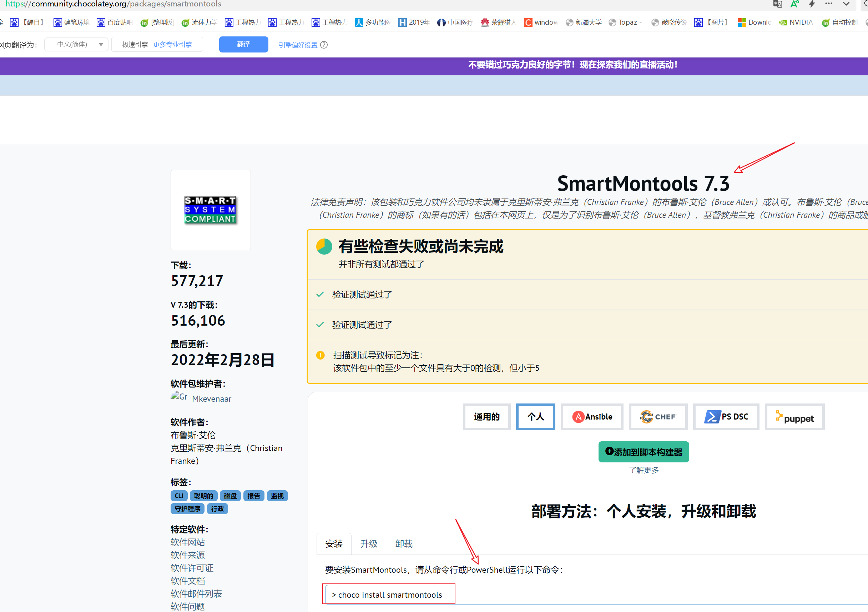
Task: Open the 中国医疗 bookmark
Action: coord(455,22)
